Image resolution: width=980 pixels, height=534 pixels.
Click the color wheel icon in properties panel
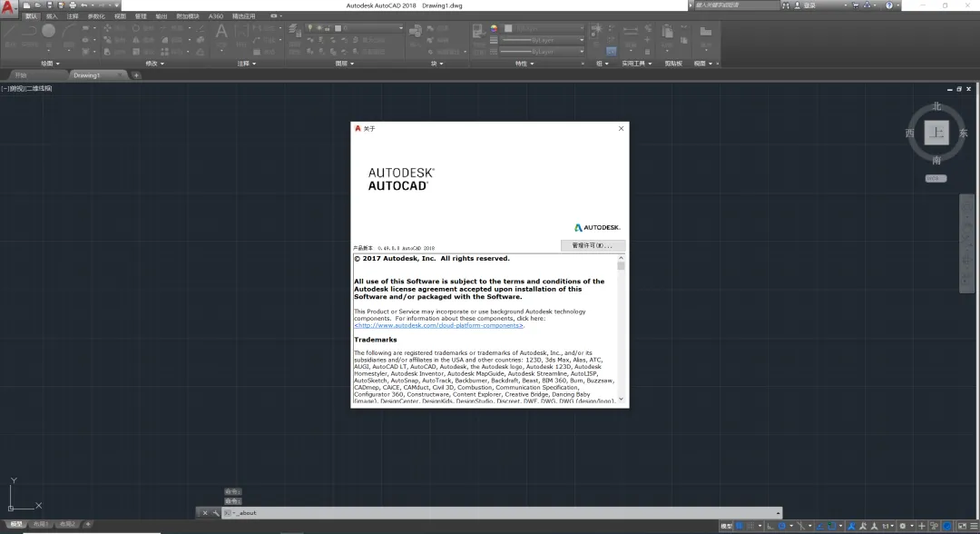494,29
